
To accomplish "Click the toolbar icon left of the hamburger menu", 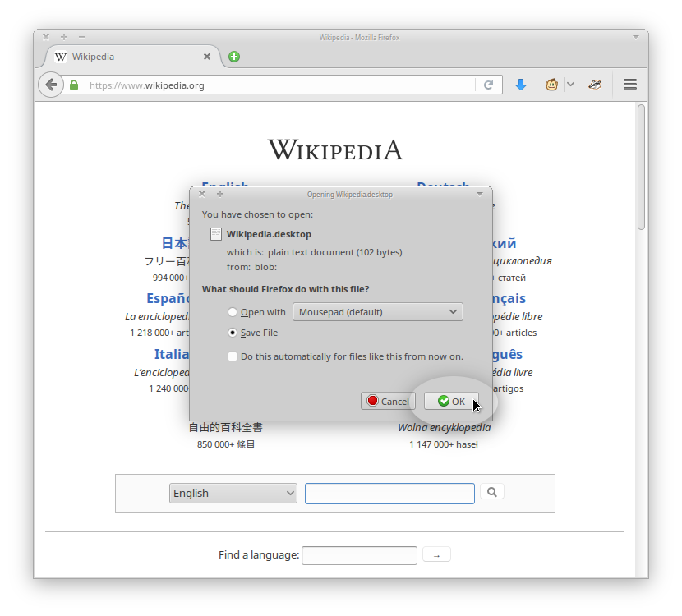I will (595, 85).
